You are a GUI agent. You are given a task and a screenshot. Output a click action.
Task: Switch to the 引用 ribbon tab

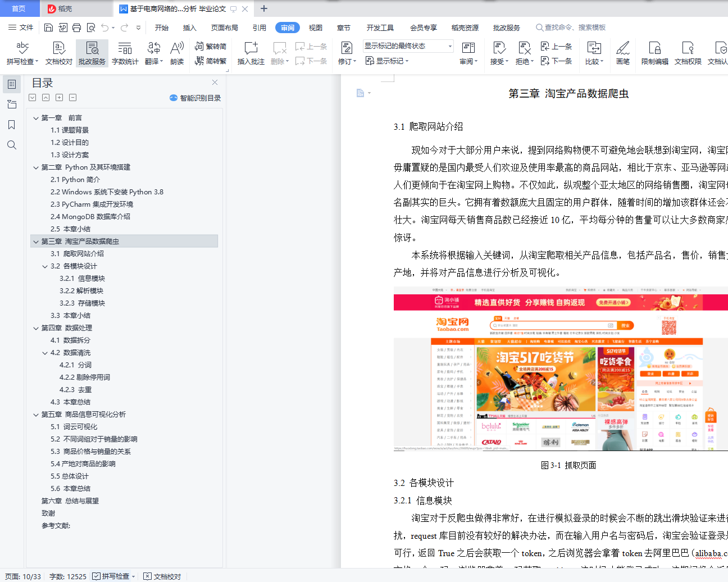pos(260,28)
